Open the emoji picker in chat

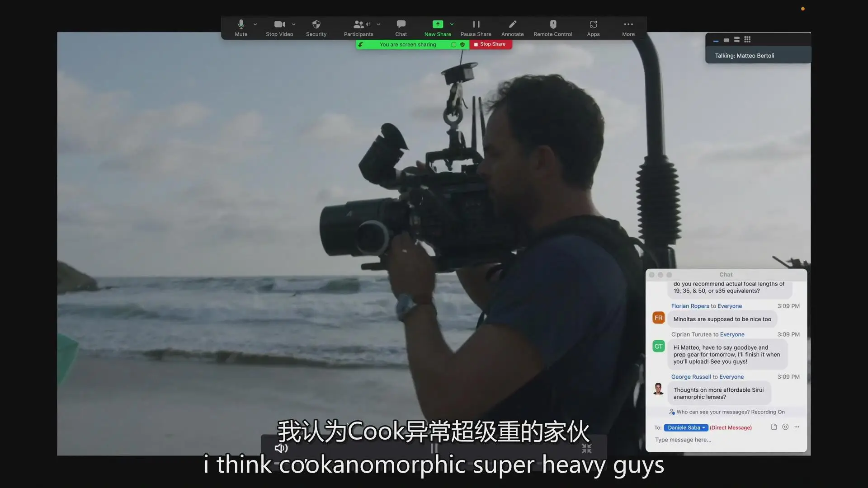click(785, 427)
